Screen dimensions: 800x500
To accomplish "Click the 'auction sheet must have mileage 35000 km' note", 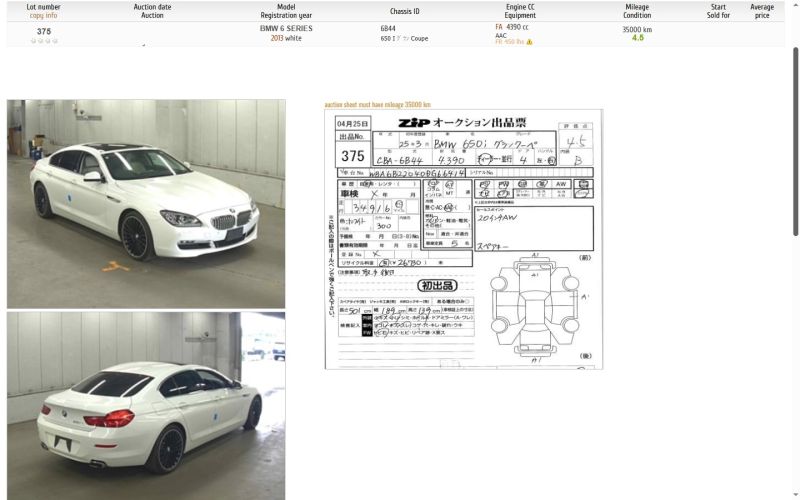I will click(378, 105).
